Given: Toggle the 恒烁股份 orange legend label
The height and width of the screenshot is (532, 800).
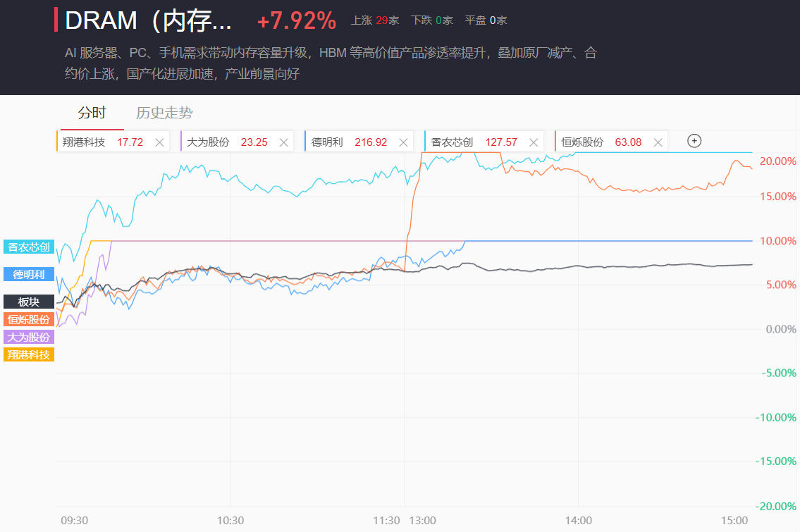Looking at the screenshot, I should click(29, 319).
